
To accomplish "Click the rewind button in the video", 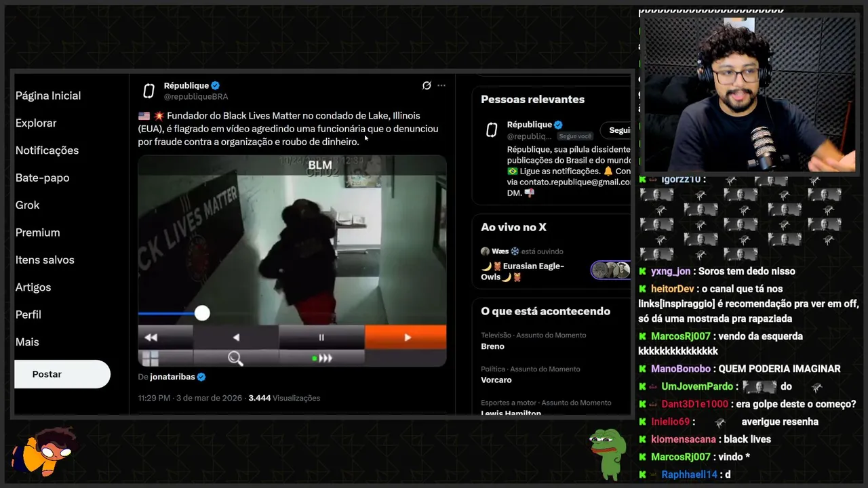I will [x=151, y=337].
